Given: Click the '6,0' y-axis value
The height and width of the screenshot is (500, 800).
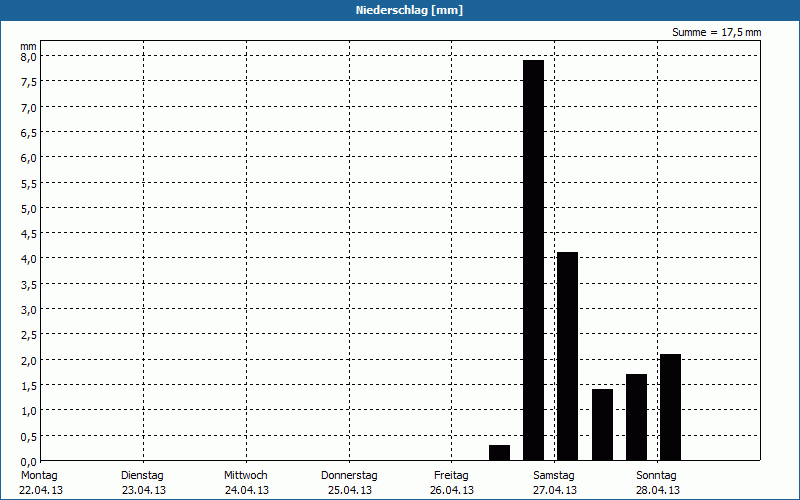Looking at the screenshot, I should [x=29, y=158].
